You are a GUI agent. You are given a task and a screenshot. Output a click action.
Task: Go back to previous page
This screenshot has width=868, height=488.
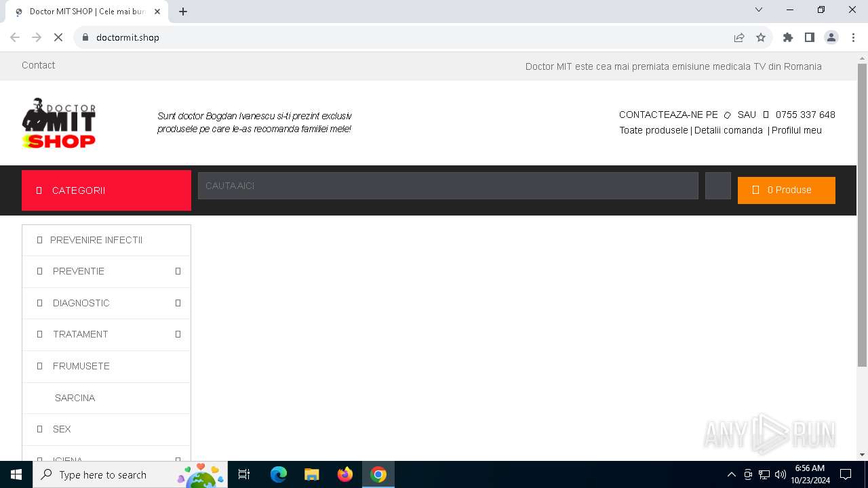tap(15, 37)
